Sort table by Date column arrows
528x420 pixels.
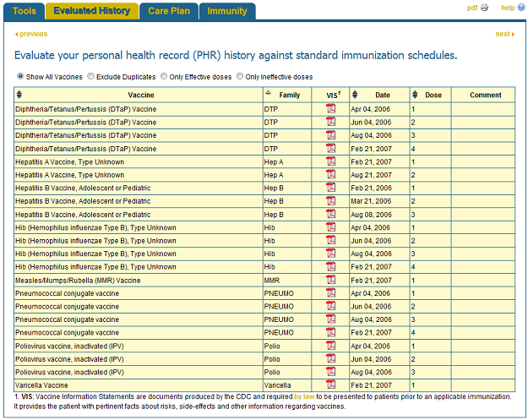pyautogui.click(x=355, y=95)
